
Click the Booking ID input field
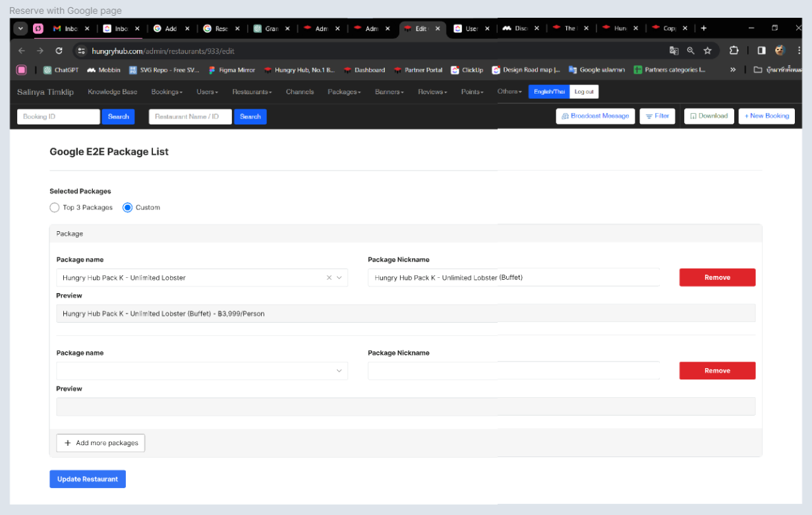tap(59, 117)
